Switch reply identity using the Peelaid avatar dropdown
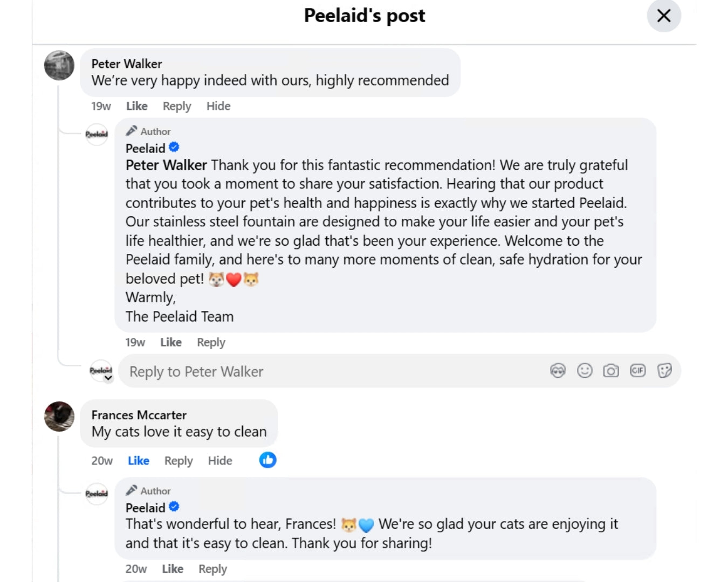This screenshot has height=582, width=728. (101, 371)
